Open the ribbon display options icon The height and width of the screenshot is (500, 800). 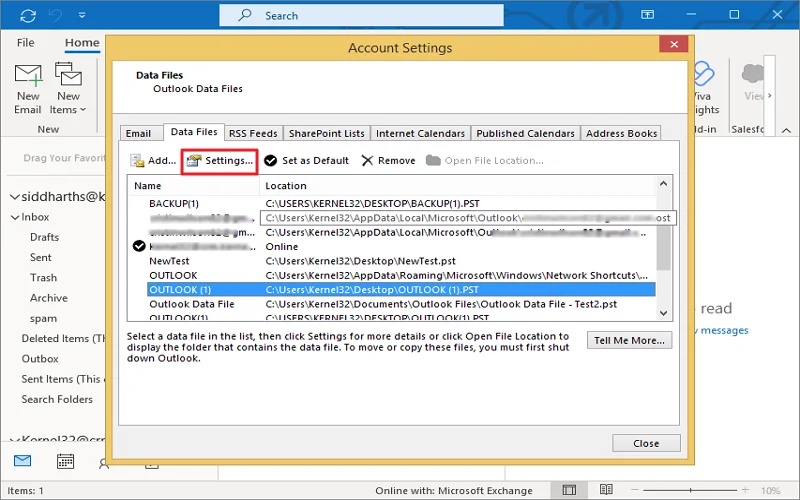tap(647, 15)
